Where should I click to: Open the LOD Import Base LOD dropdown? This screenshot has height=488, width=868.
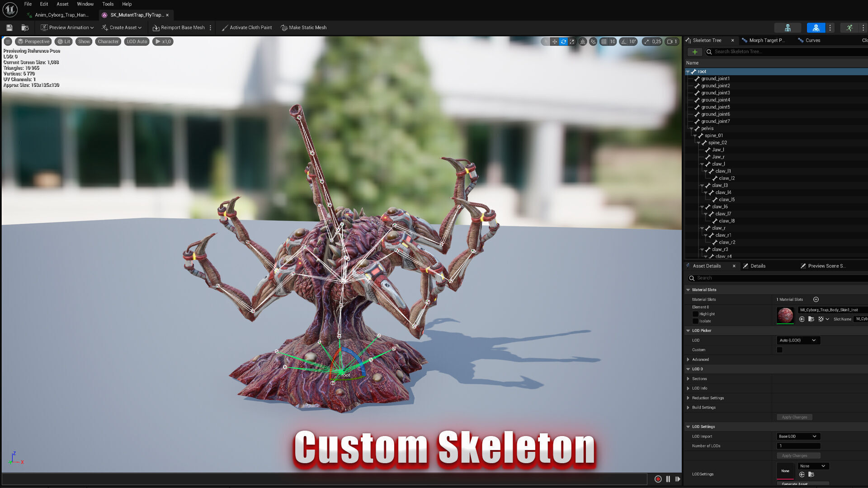point(798,436)
